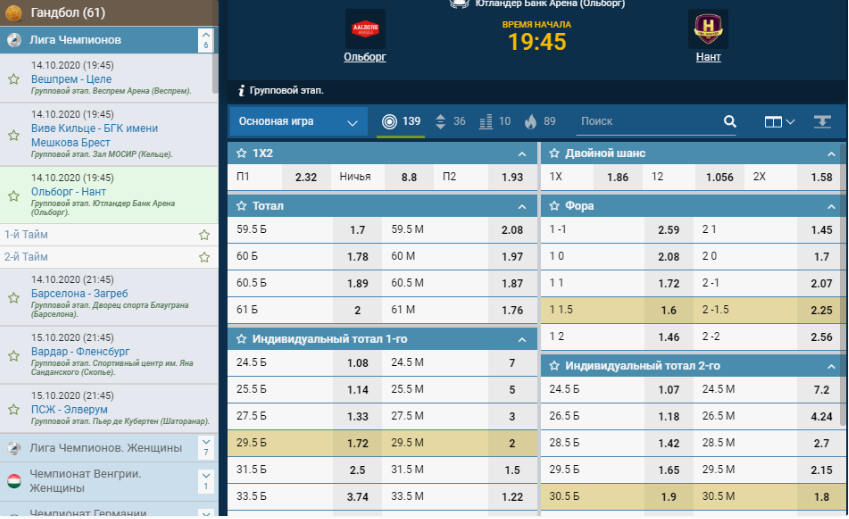Click the info icon near Групповой этап
The height and width of the screenshot is (519, 849).
[x=241, y=90]
